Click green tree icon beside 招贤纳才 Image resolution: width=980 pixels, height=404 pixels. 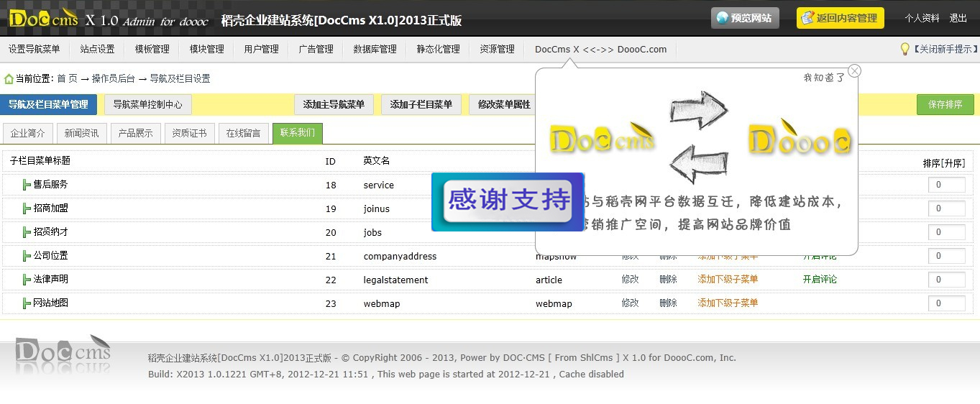(27, 232)
